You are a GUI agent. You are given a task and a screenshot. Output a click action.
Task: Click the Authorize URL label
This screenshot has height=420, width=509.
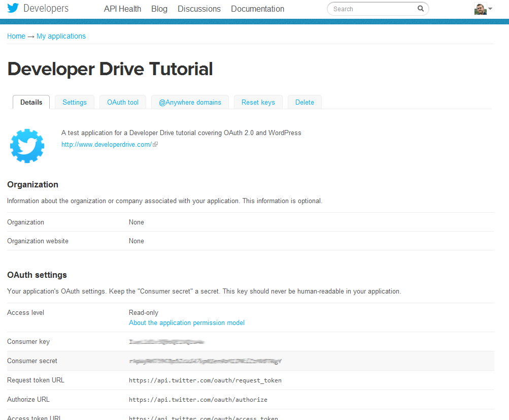(x=28, y=399)
